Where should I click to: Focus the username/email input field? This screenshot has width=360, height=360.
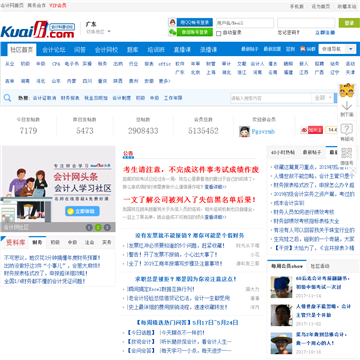[x=245, y=23]
